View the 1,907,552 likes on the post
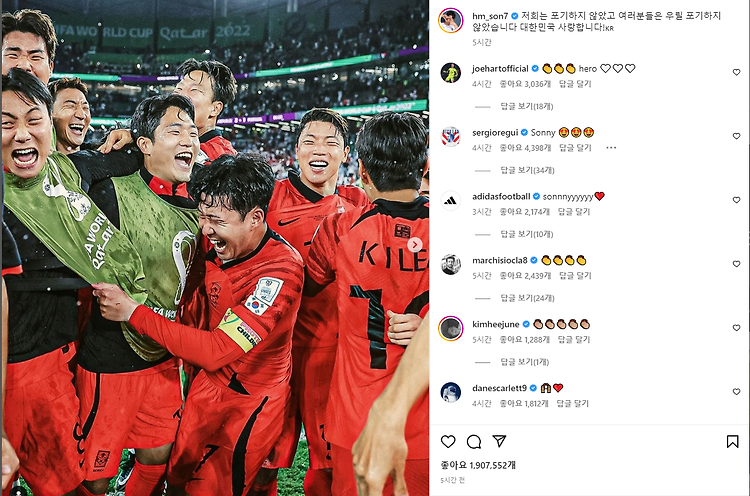This screenshot has height=496, width=750. tap(478, 465)
